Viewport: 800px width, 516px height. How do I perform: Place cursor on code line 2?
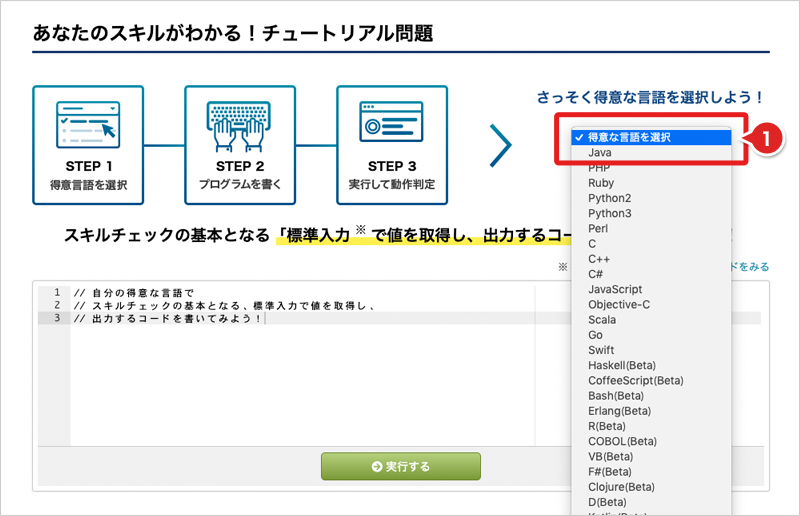tap(224, 306)
